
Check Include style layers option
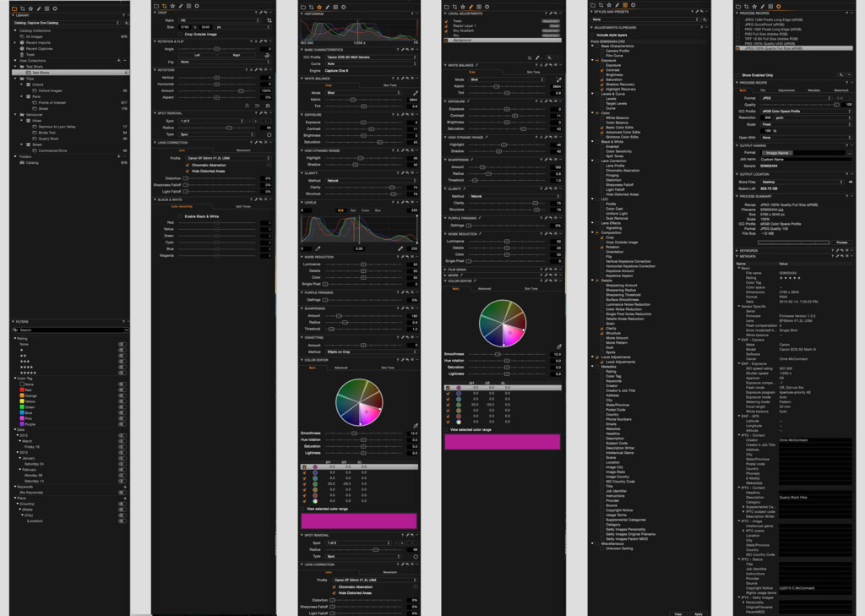tap(592, 35)
